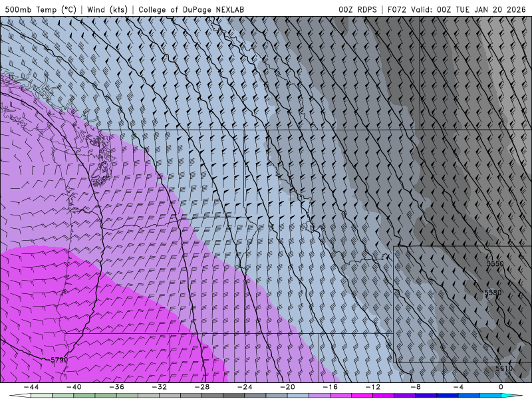Click the -24 colorbar tick label
The height and width of the screenshot is (399, 532).
pyautogui.click(x=245, y=387)
